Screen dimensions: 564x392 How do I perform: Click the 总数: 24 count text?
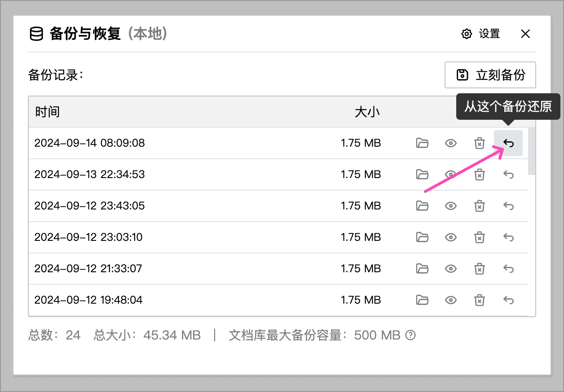tap(54, 335)
